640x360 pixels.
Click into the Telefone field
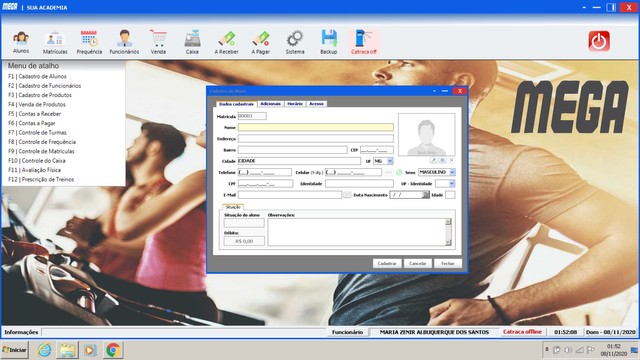(x=264, y=172)
